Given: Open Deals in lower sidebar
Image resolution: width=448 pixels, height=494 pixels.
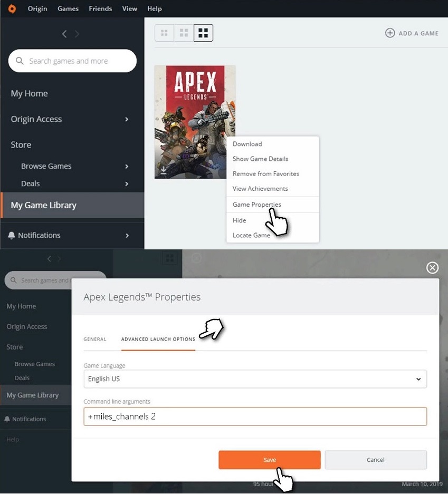Looking at the screenshot, I should [22, 377].
